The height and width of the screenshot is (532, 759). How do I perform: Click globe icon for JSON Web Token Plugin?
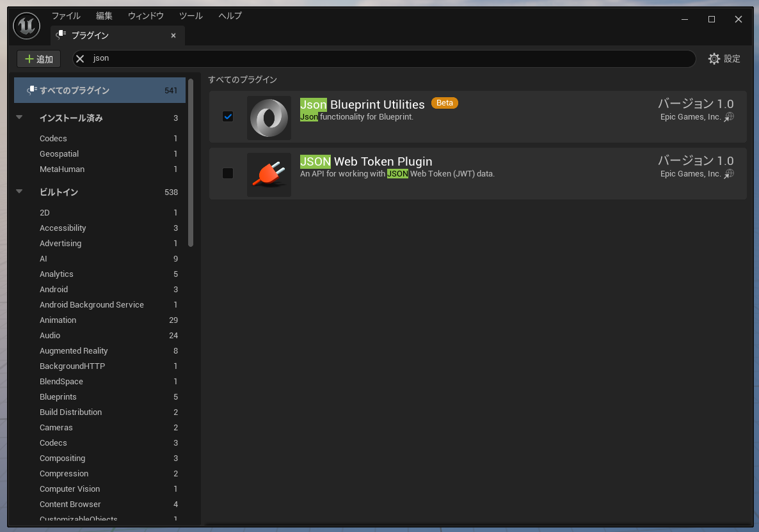[x=729, y=174]
